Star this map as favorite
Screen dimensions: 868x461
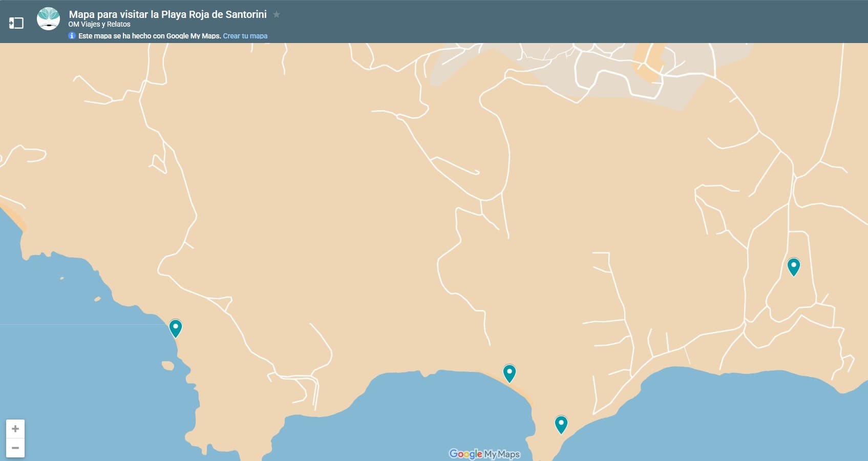coord(277,14)
